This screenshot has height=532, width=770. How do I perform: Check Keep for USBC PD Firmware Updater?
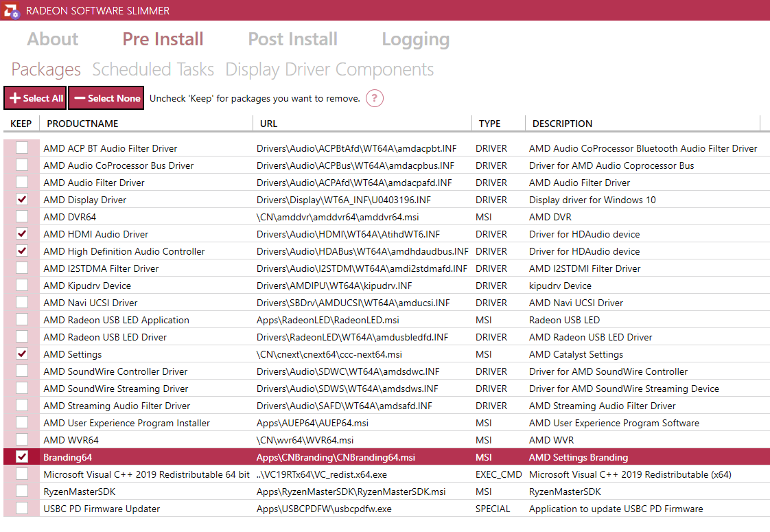point(21,509)
